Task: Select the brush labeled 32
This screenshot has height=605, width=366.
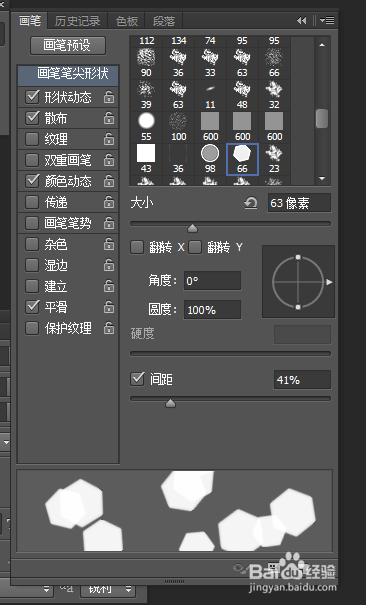Action: pos(274,95)
